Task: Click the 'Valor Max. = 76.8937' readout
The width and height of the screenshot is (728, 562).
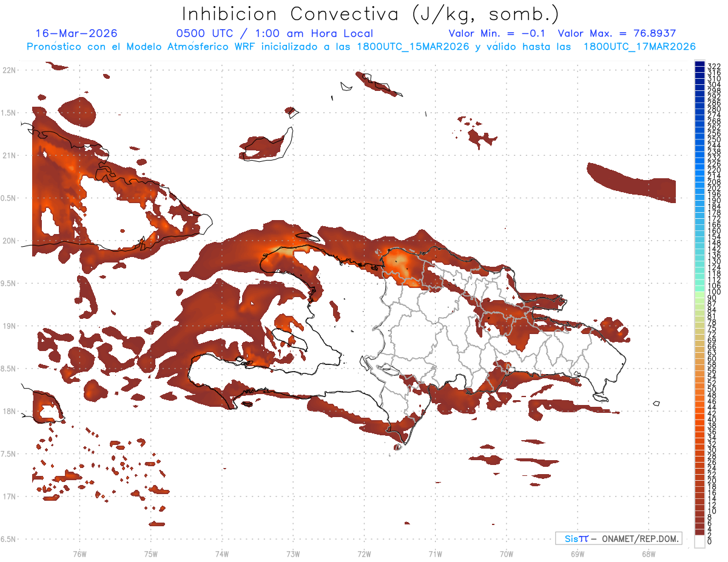Action: click(617, 33)
